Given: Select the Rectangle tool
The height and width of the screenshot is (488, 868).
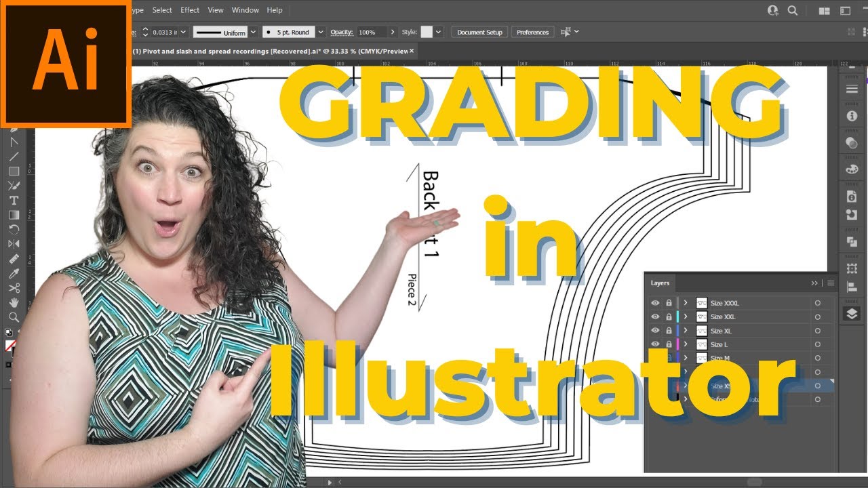Looking at the screenshot, I should tap(14, 171).
